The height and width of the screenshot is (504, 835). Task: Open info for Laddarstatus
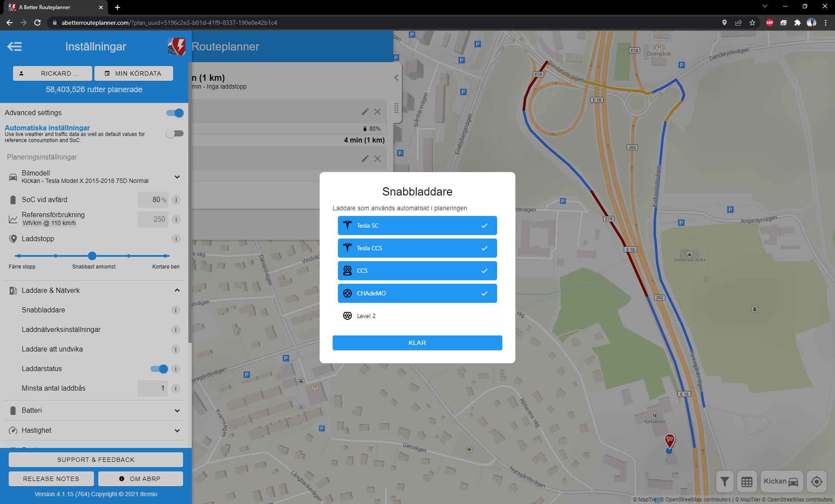pos(176,369)
